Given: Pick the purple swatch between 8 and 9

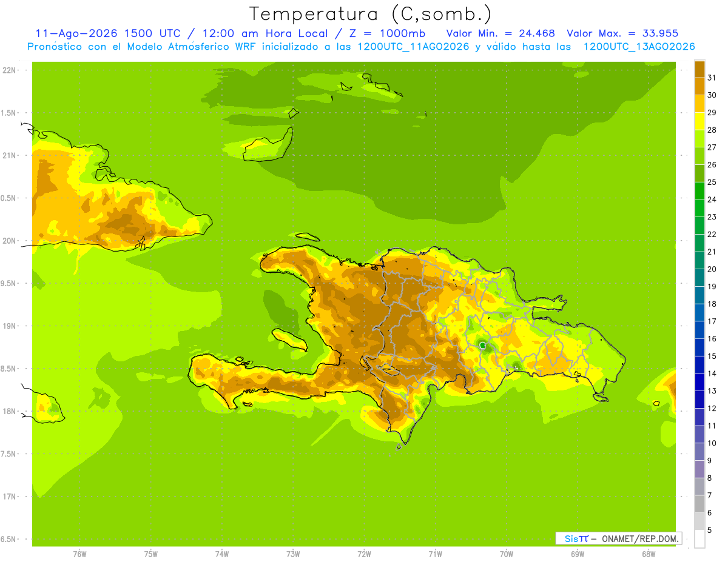Looking at the screenshot, I should click(x=699, y=469).
